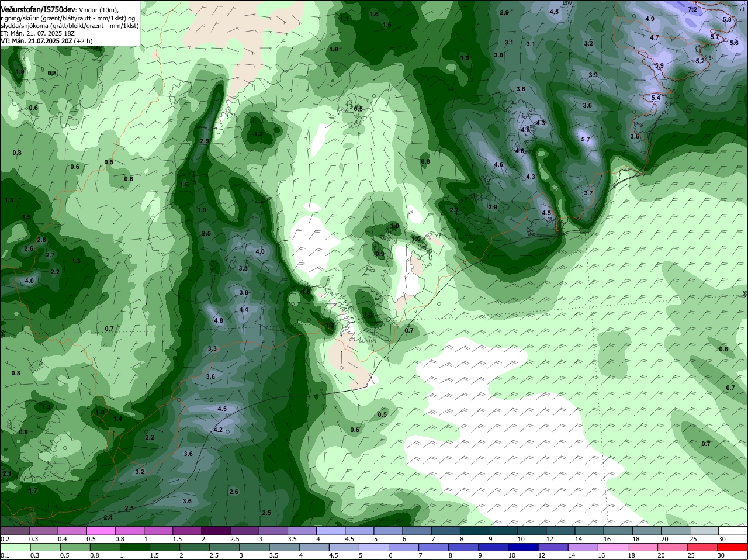Click the initial time line 'IT: Mán. 21. 07. 2025 18Z'
The width and height of the screenshot is (748, 560).
37,33
